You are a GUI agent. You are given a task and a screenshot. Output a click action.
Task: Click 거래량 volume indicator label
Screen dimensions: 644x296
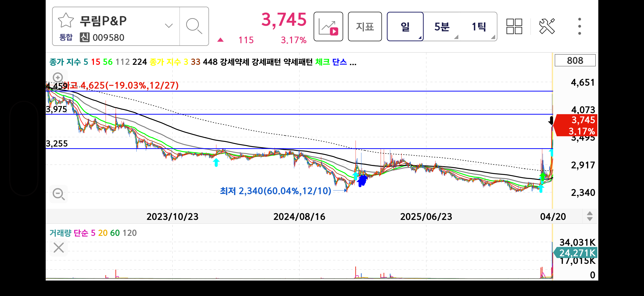point(60,233)
